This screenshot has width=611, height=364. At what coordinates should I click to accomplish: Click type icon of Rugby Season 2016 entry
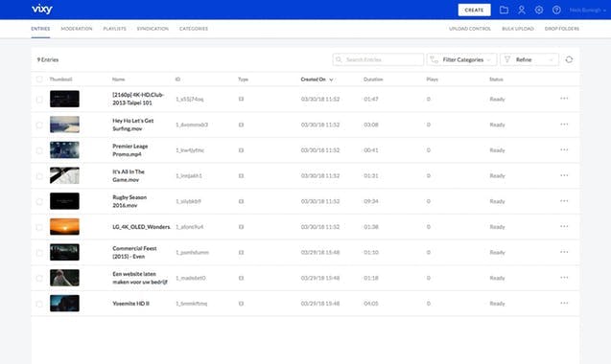click(x=241, y=201)
